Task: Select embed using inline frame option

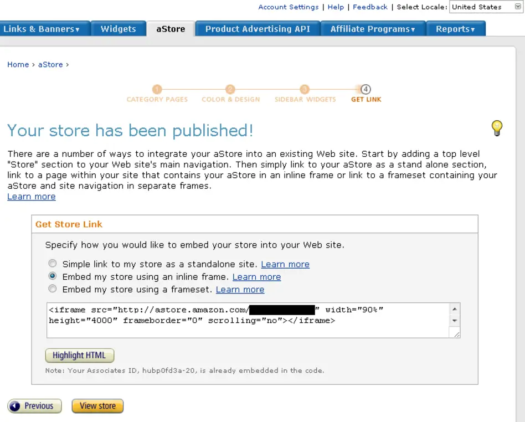Action: coord(52,276)
